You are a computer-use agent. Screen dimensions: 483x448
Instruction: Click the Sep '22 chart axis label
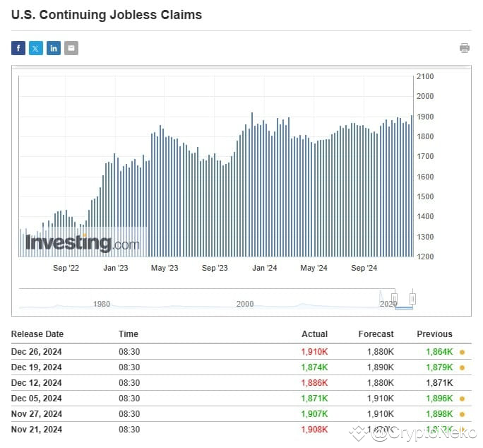pos(66,268)
